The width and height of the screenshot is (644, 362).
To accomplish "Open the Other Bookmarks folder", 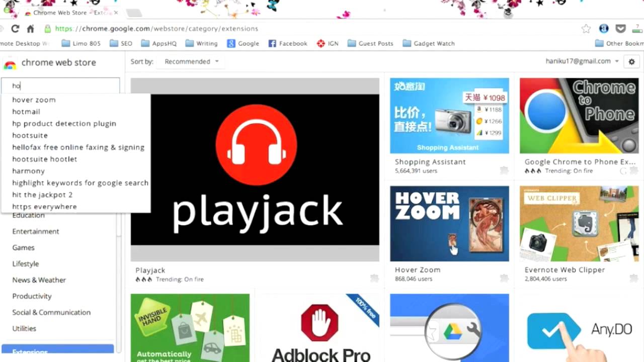I will click(x=619, y=43).
